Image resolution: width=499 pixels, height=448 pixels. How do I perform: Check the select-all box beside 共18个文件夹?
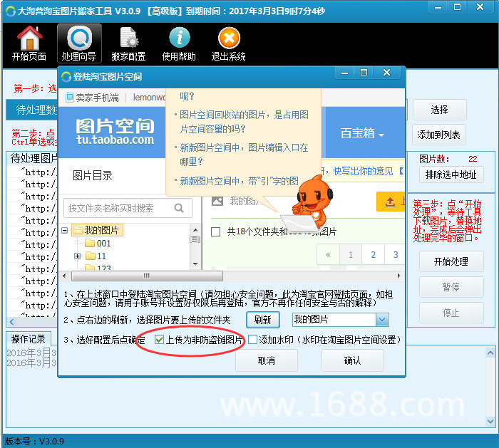pyautogui.click(x=216, y=231)
